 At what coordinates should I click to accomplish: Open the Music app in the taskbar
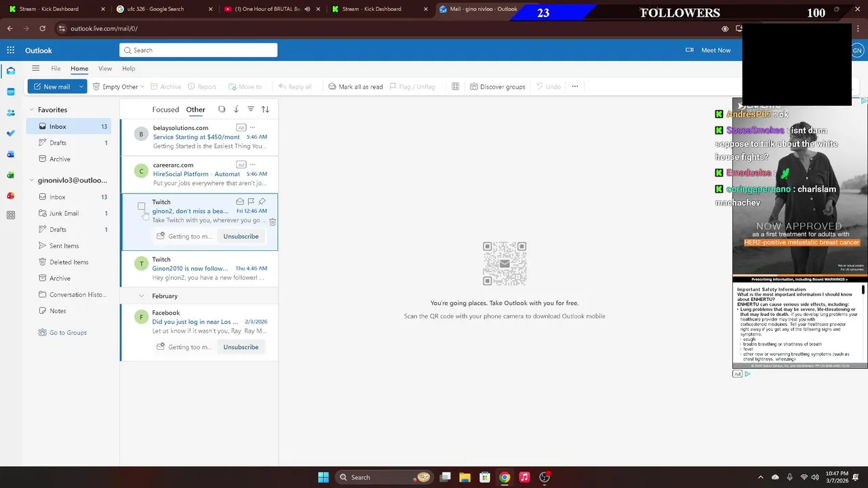[x=524, y=477]
